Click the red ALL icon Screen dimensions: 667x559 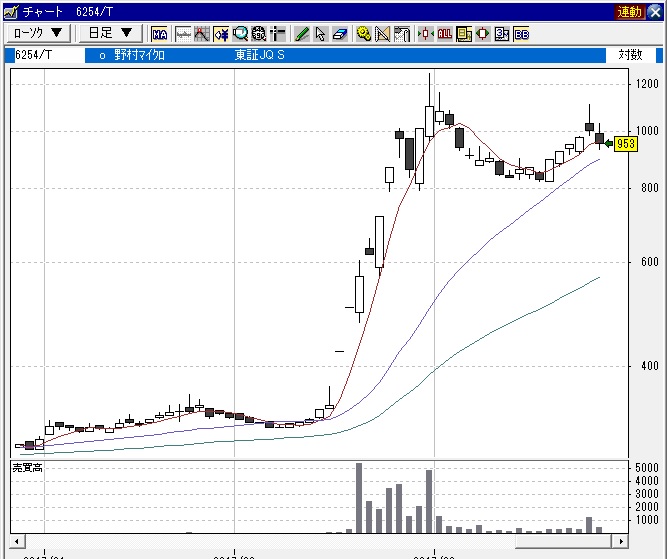click(x=445, y=34)
